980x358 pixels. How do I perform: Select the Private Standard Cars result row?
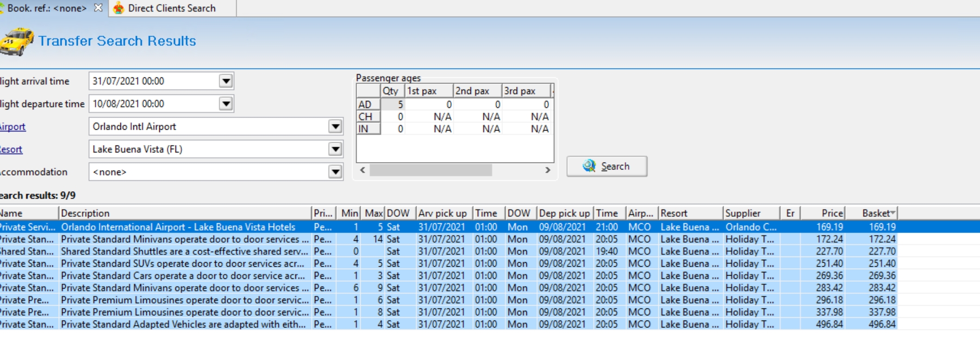point(448,276)
